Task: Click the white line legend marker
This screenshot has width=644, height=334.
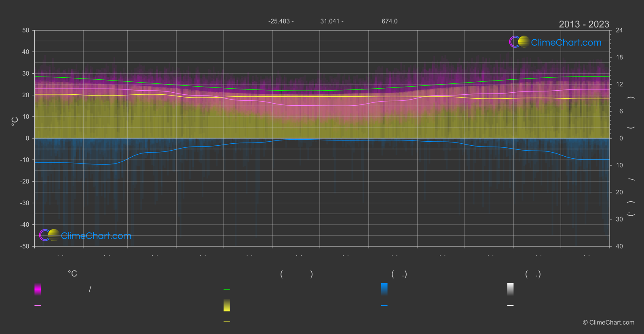Action: point(511,306)
